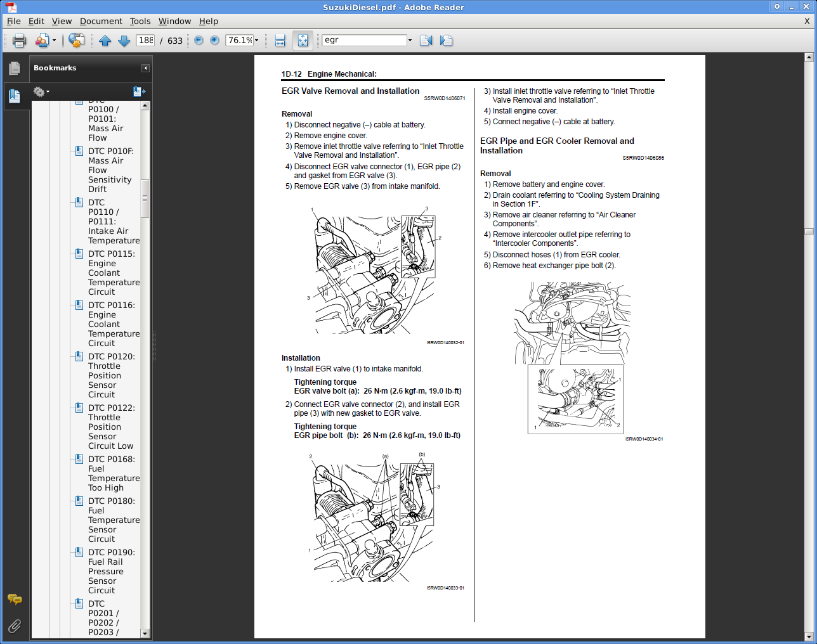Click the Bookmarks panel icon in sidebar
The image size is (817, 644).
click(14, 96)
